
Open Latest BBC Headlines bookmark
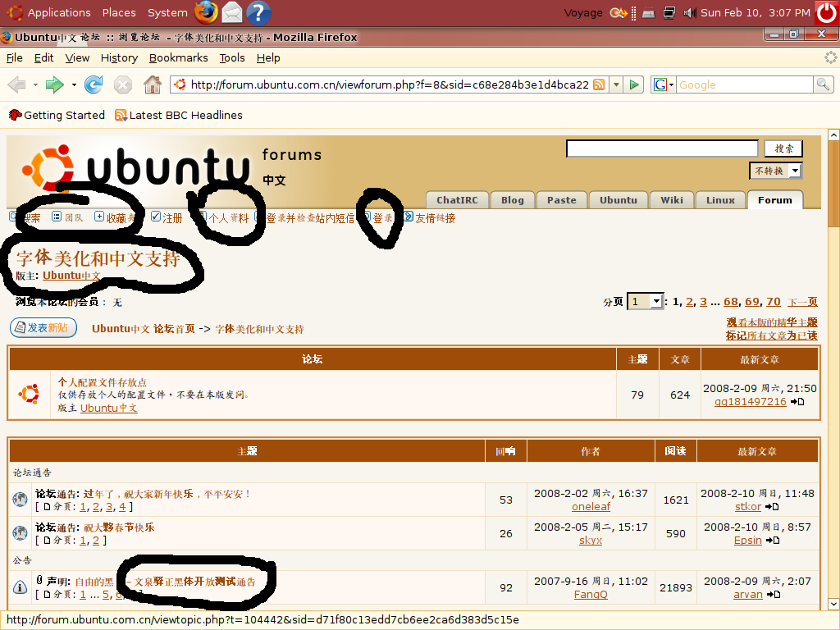179,115
